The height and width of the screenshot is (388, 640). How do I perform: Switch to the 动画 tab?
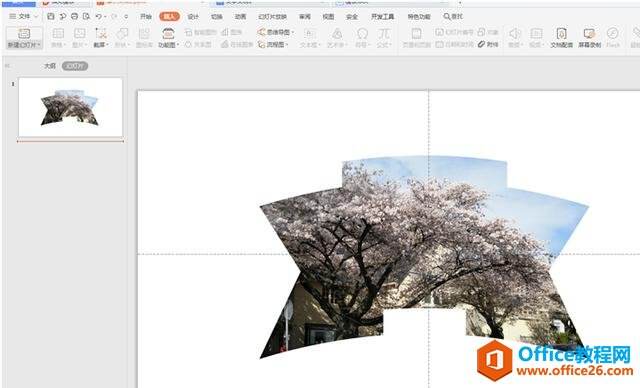[240, 16]
